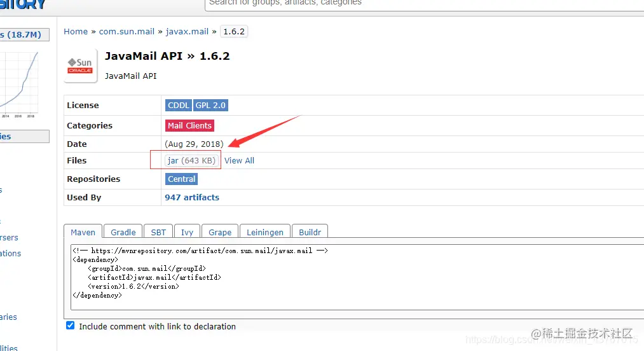Open the javax.mail breadcrumb link
The width and height of the screenshot is (644, 351).
187,32
